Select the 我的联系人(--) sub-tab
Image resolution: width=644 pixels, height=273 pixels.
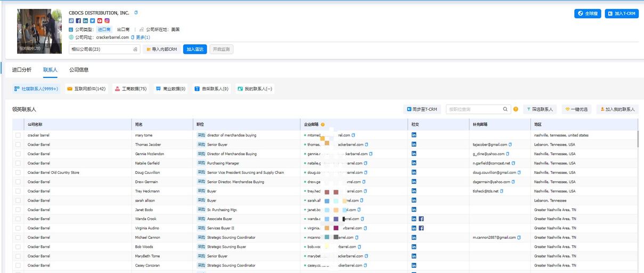255,89
